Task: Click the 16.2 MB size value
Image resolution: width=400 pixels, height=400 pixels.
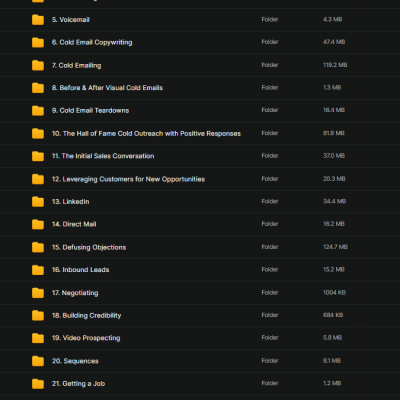Action: pos(334,224)
